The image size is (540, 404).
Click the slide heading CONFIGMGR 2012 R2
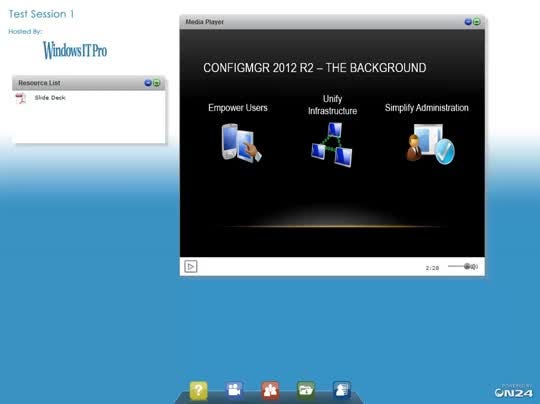click(x=314, y=68)
